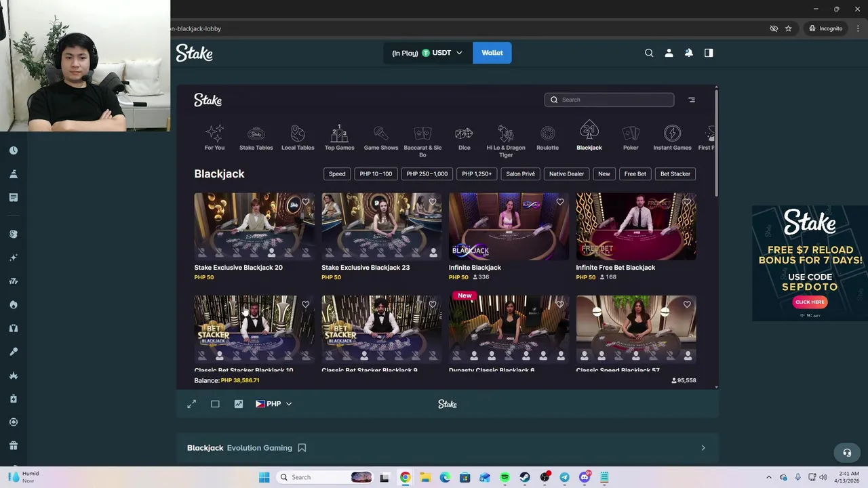
Task: Show hidden system tray icons
Action: point(768,477)
